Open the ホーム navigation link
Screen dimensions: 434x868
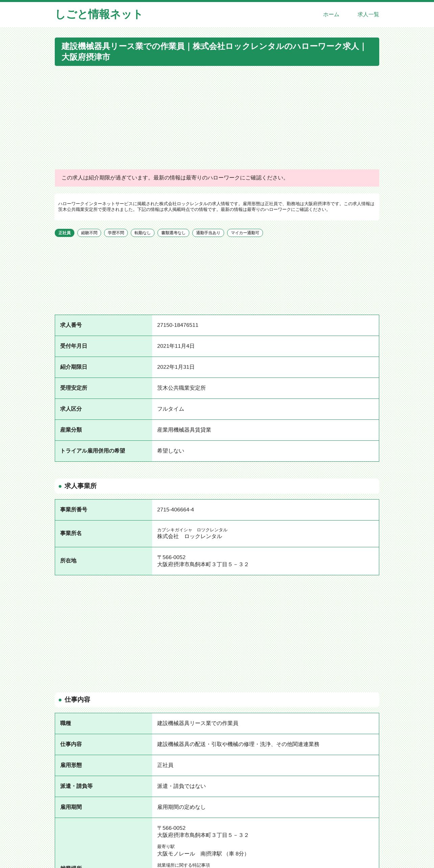pyautogui.click(x=331, y=15)
